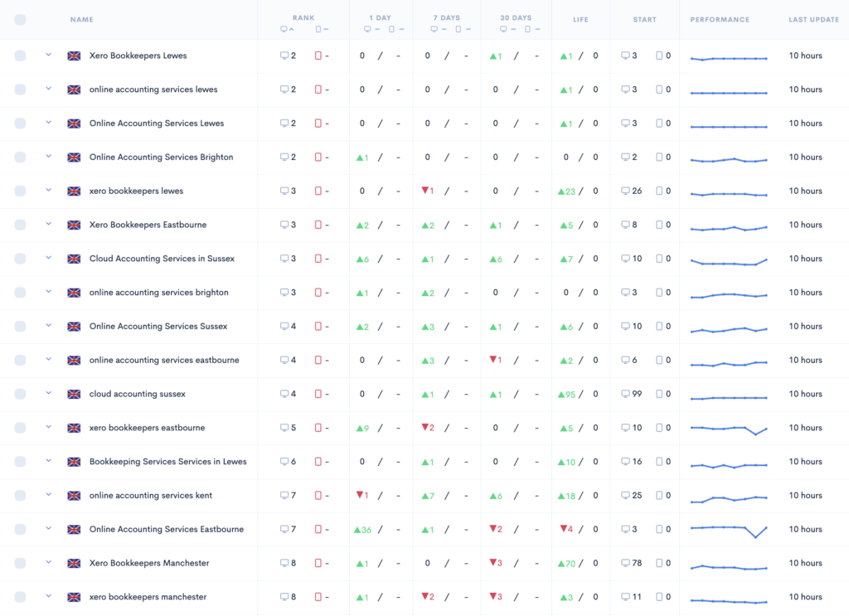Select checkbox for online accounting services lewes row
The width and height of the screenshot is (849, 616).
(x=20, y=90)
